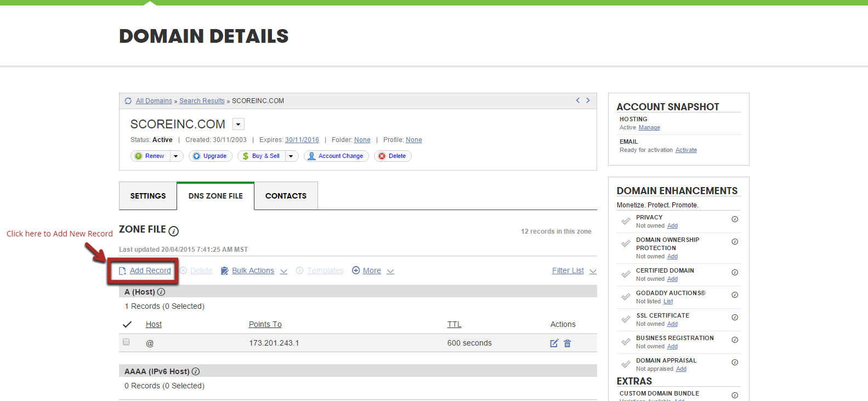Click the '12 records in this zone' text
The width and height of the screenshot is (868, 401).
pos(556,231)
